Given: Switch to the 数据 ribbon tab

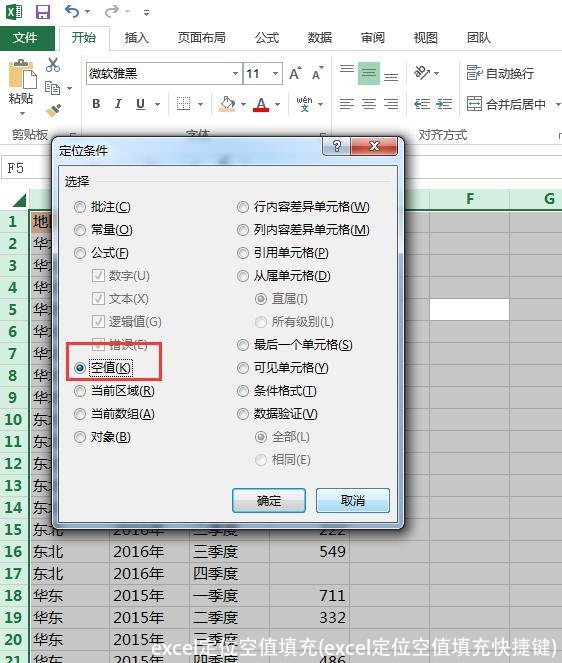Looking at the screenshot, I should (320, 38).
